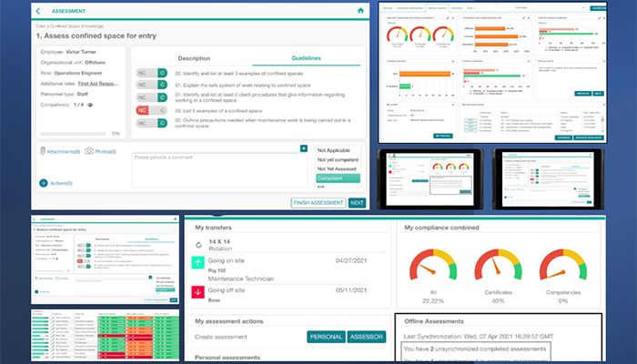Go back using the arrow beside ASSESSMENT
This screenshot has height=364, width=637.
[38, 11]
